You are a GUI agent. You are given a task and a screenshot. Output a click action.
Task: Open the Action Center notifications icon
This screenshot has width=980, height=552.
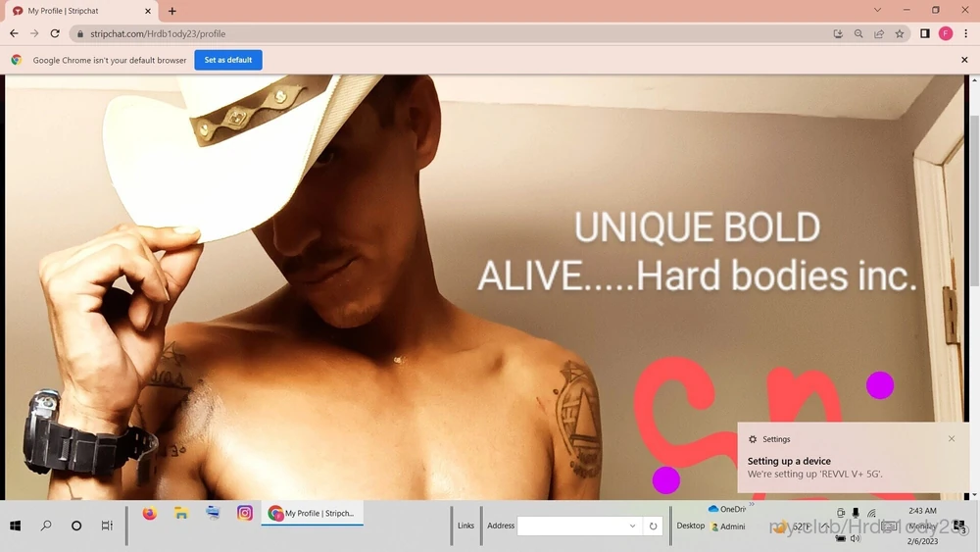pos(959,526)
